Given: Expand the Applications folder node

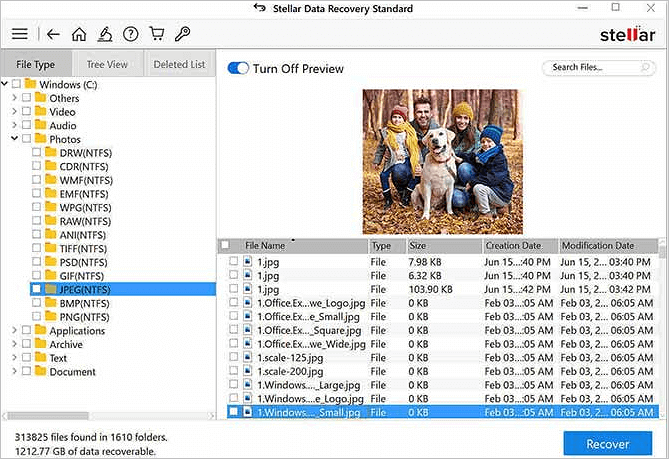Looking at the screenshot, I should click(x=14, y=330).
